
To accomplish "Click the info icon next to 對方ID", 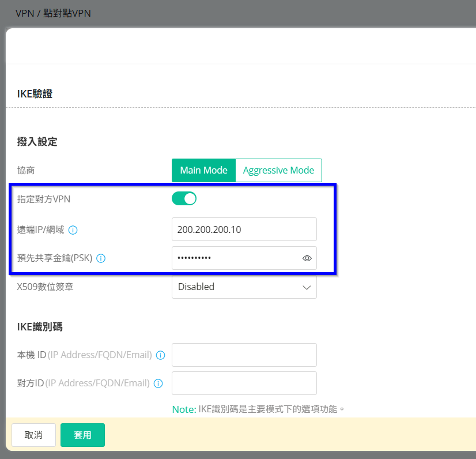I will click(158, 383).
